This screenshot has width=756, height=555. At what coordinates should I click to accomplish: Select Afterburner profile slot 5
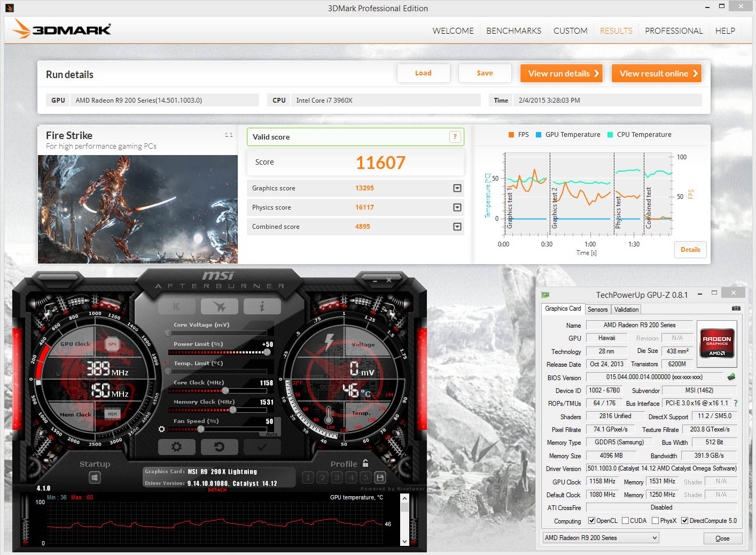pos(365,477)
